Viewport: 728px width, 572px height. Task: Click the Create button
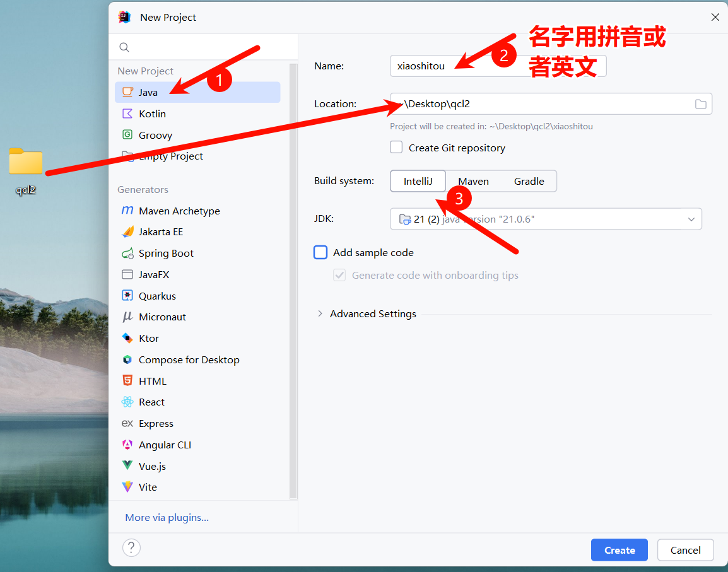(619, 550)
